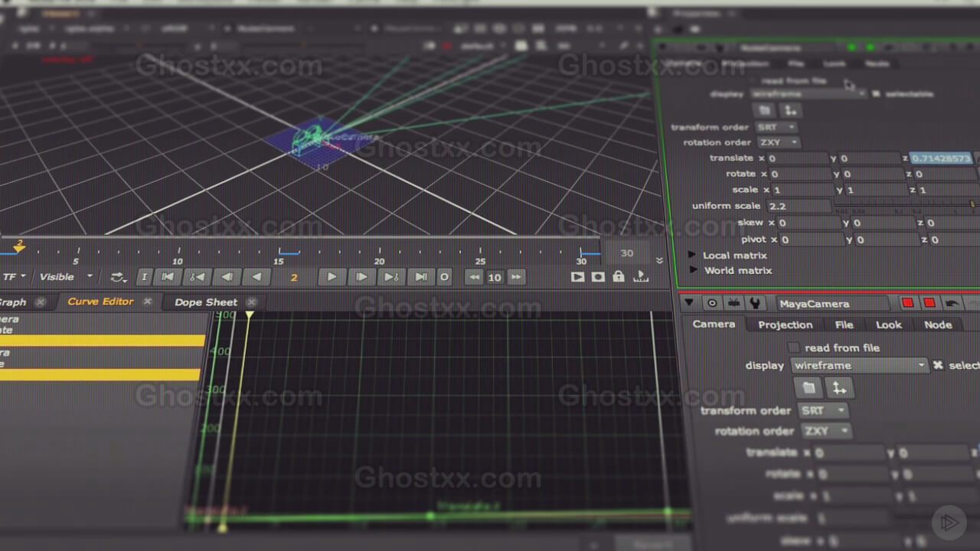Image resolution: width=980 pixels, height=551 pixels.
Task: Go to the next keyframe
Action: [390, 277]
